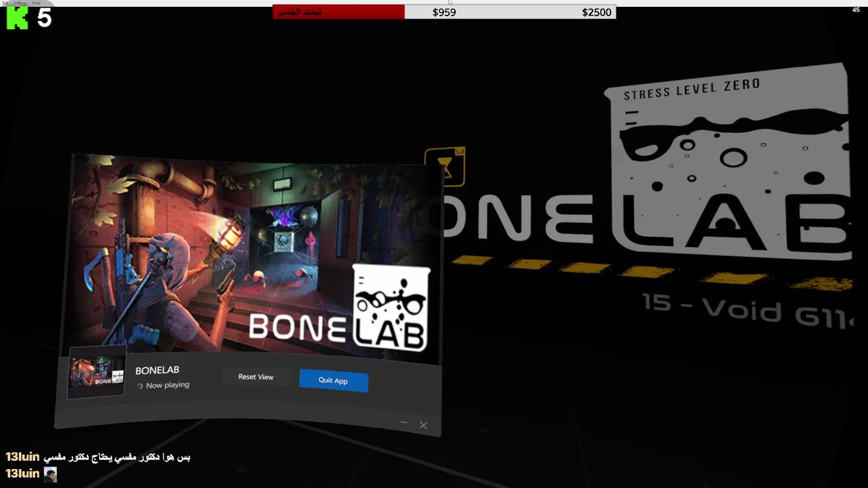Click the $959 current amount text
The height and width of the screenshot is (488, 868).
coord(444,12)
